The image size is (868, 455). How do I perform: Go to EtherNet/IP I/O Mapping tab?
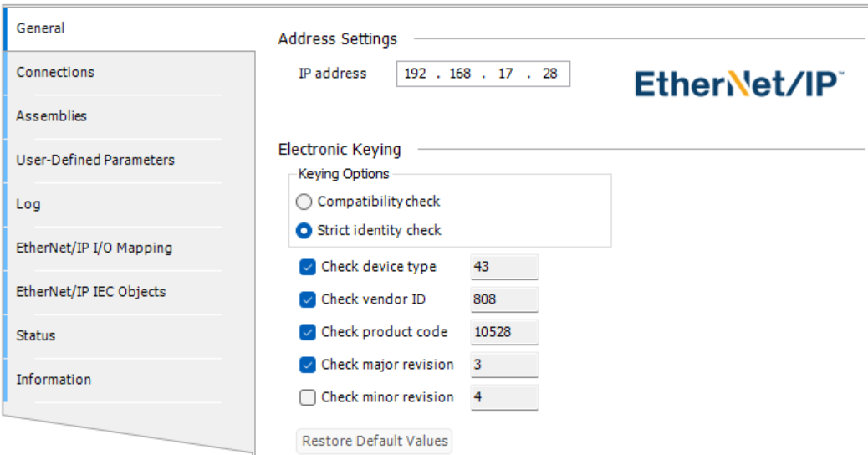click(94, 248)
